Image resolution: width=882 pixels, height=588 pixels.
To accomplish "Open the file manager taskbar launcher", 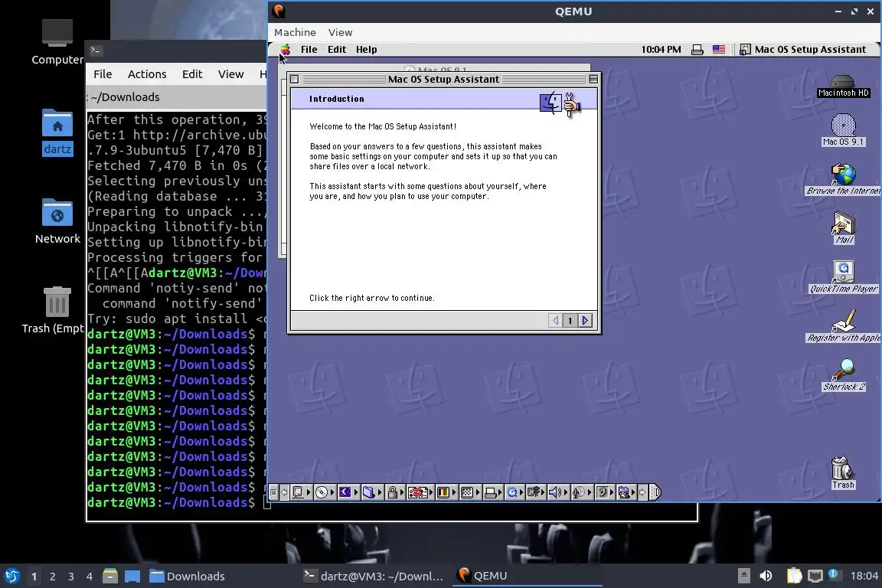I will point(110,577).
